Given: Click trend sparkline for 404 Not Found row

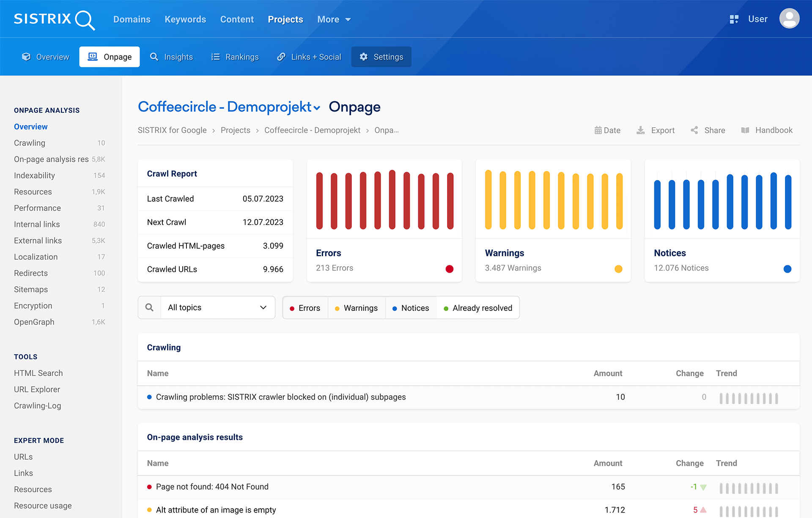Looking at the screenshot, I should click(749, 488).
